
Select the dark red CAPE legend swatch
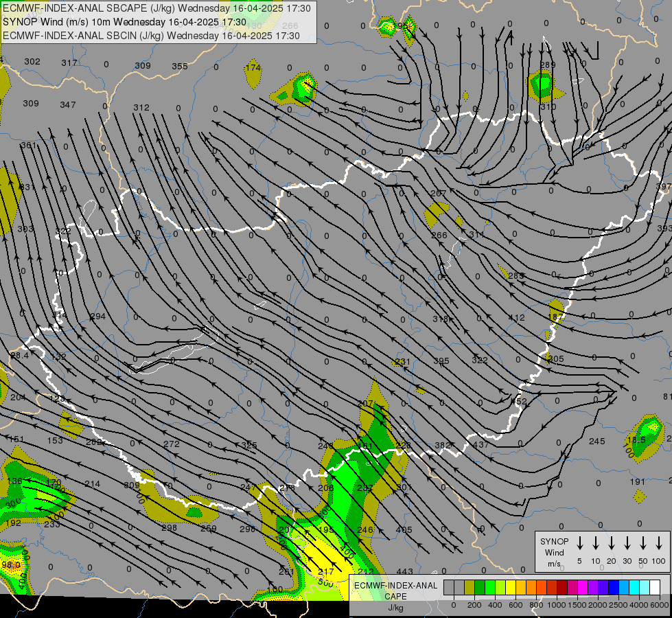point(562,587)
